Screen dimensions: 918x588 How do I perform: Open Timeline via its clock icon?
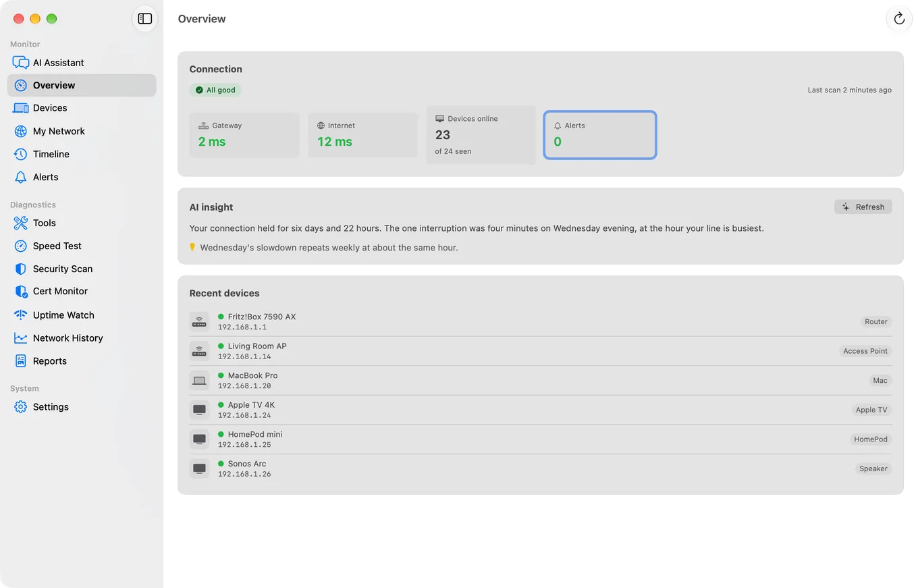pyautogui.click(x=21, y=154)
